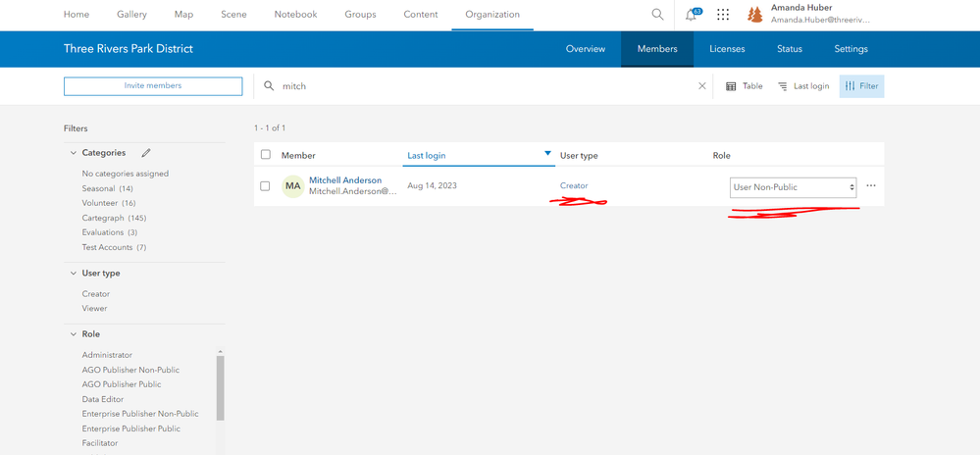This screenshot has height=455, width=980.
Task: Open the Organization tab
Action: click(x=492, y=15)
